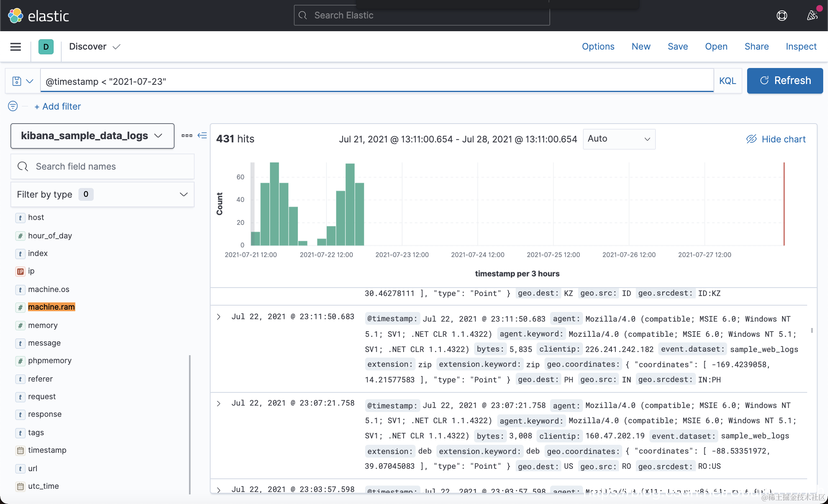Click the phpmemory number type icon
The width and height of the screenshot is (828, 504).
pyautogui.click(x=20, y=361)
